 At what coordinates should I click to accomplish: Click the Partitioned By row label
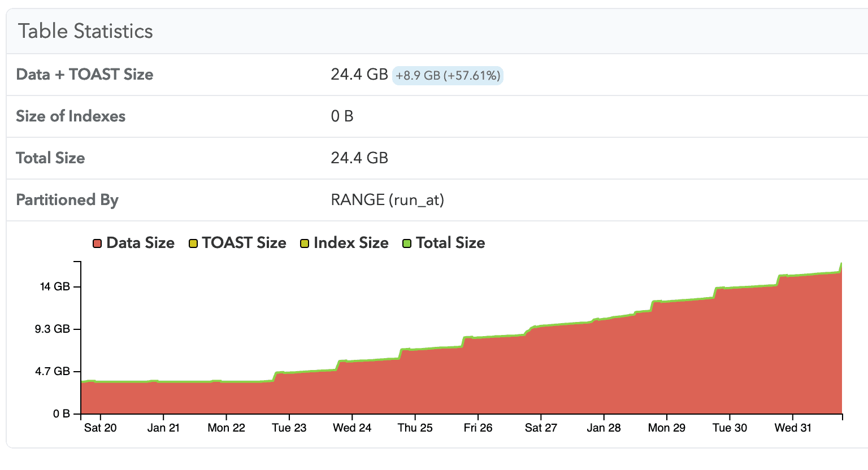point(67,200)
